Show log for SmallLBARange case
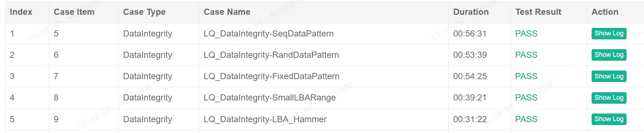This screenshot has height=133, width=644. (609, 98)
